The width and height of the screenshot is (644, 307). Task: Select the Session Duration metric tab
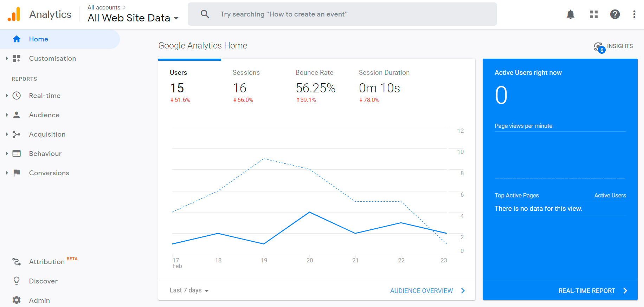coord(384,87)
